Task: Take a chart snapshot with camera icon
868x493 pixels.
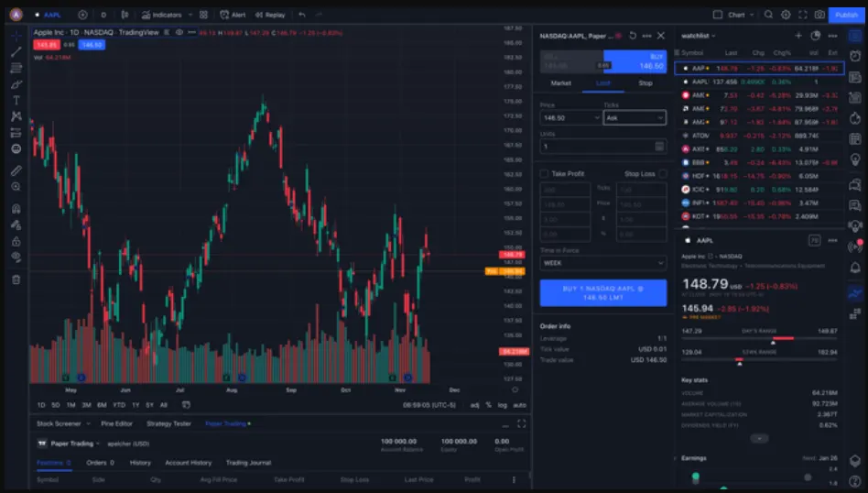Action: click(x=819, y=15)
